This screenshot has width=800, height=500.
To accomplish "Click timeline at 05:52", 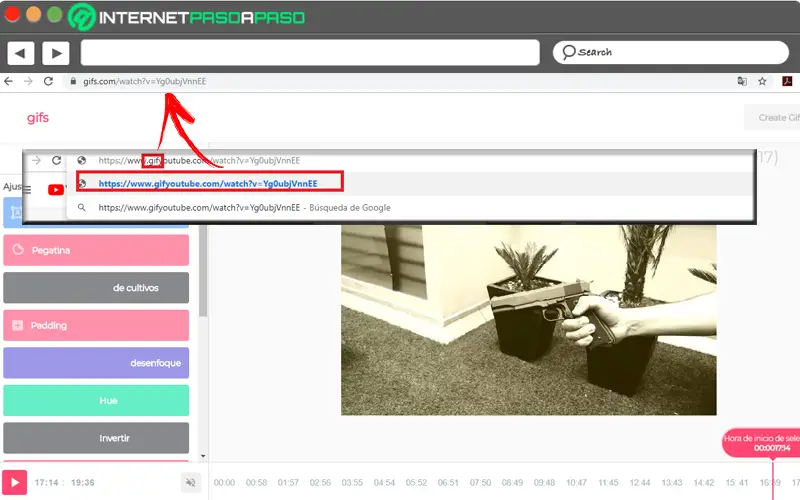I will [x=416, y=483].
